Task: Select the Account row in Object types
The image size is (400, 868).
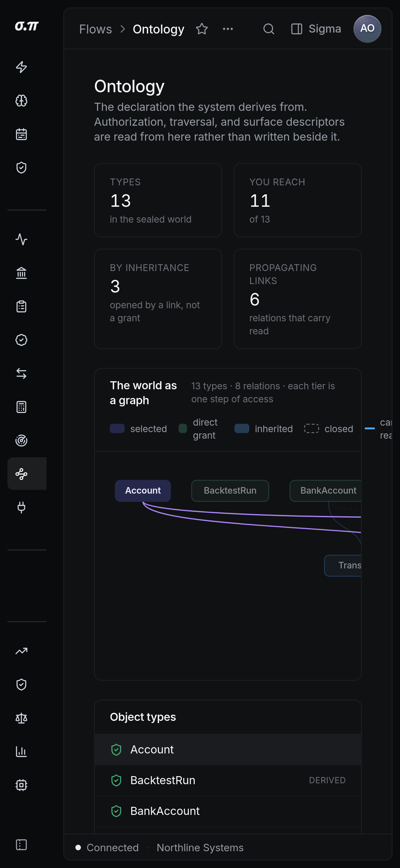Action: 228,749
